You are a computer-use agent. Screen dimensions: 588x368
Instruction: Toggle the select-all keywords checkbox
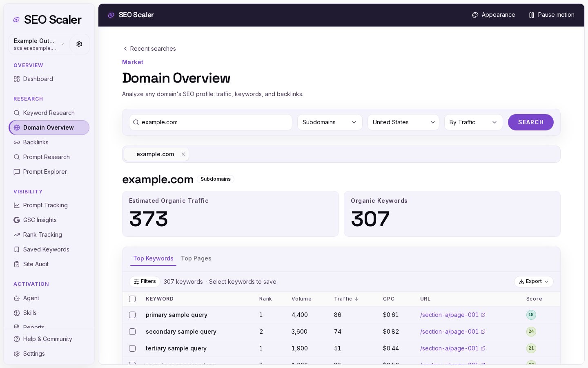132,299
